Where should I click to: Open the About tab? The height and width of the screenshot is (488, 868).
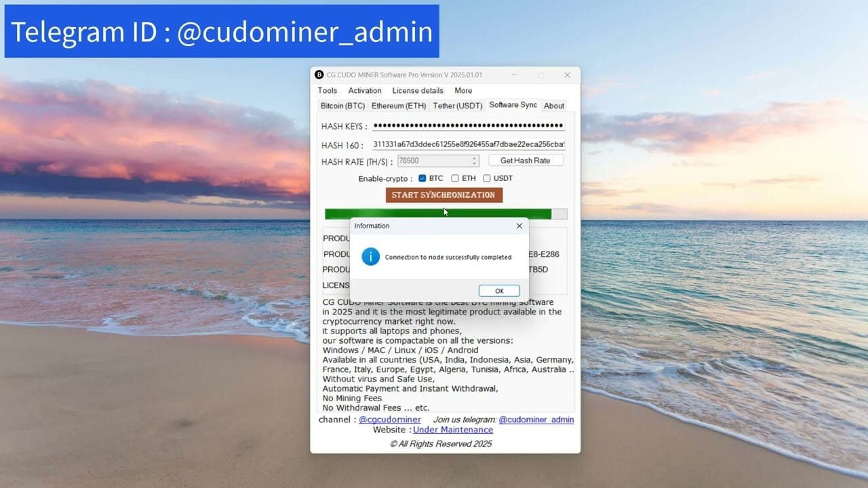[x=554, y=106]
